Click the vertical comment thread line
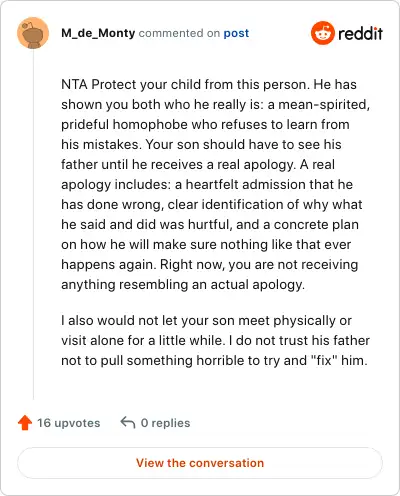The height and width of the screenshot is (496, 400). [x=33, y=224]
